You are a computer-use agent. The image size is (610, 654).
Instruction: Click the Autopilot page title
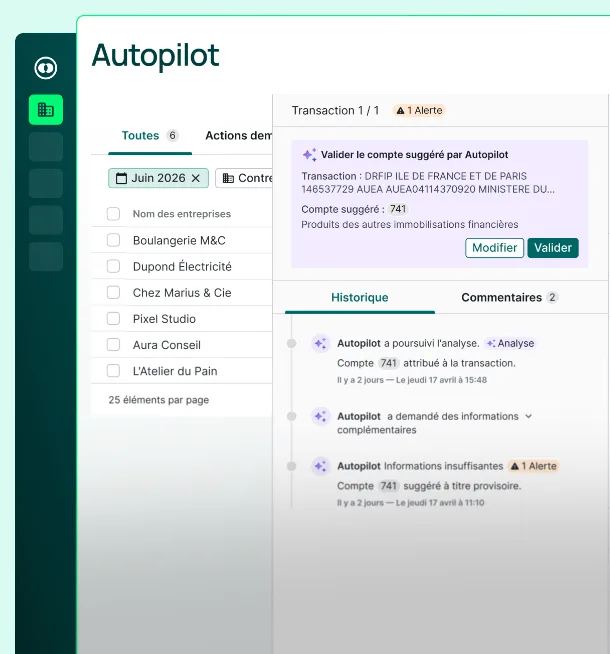pos(156,56)
